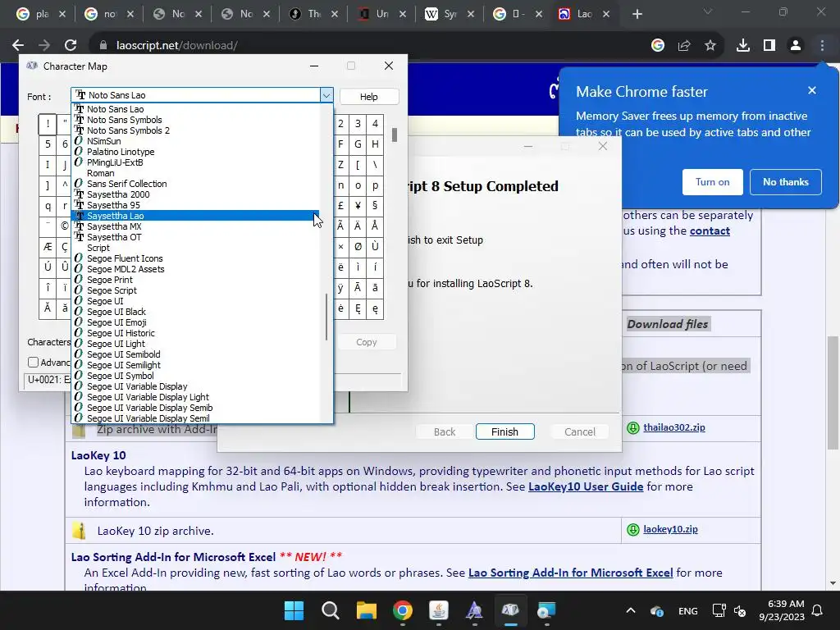The image size is (840, 630).
Task: Open Google icon in the address bar
Action: 658,46
